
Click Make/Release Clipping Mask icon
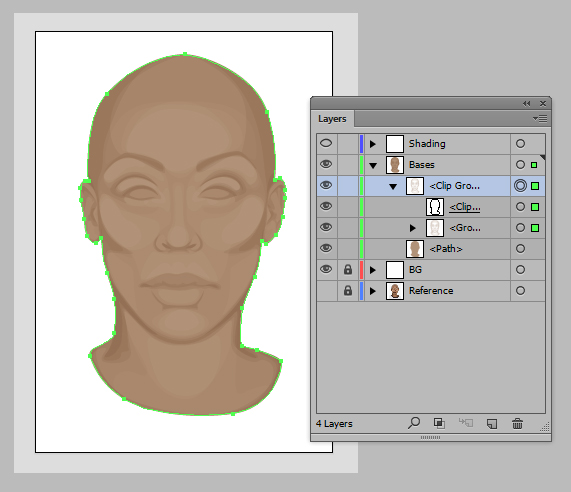pos(439,423)
